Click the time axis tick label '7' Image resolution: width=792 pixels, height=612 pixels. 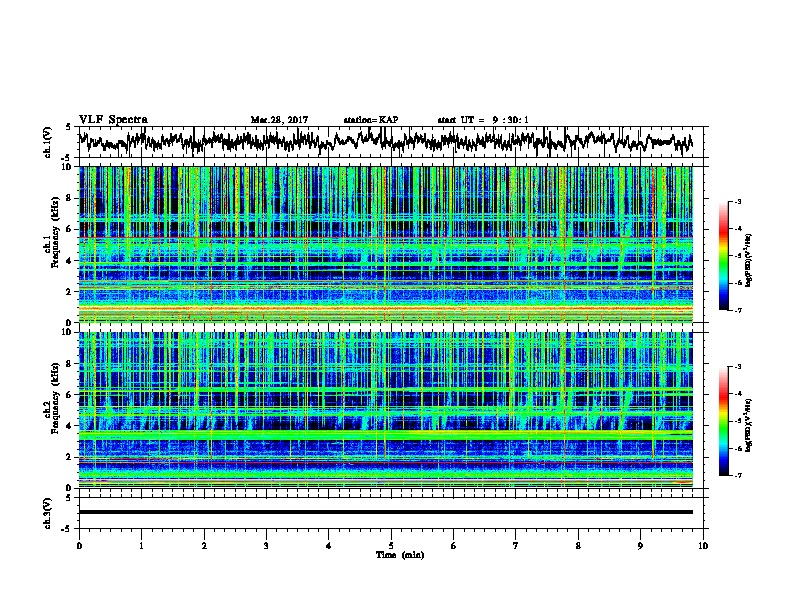tap(516, 546)
